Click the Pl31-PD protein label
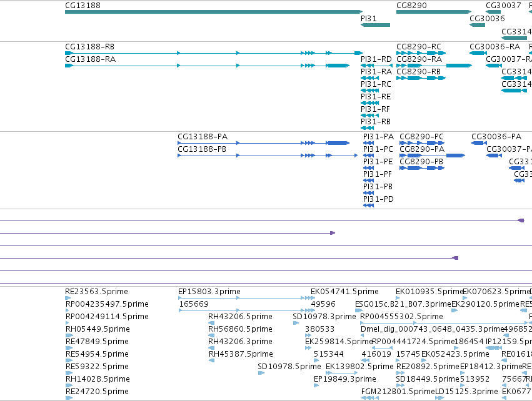Screen dimensions: 532x401 378,199
